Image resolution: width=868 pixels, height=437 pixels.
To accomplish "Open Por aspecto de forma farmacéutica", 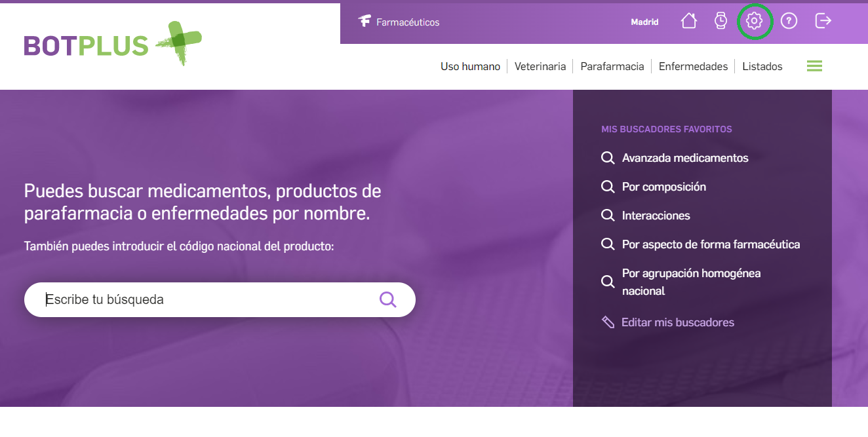I will 711,244.
